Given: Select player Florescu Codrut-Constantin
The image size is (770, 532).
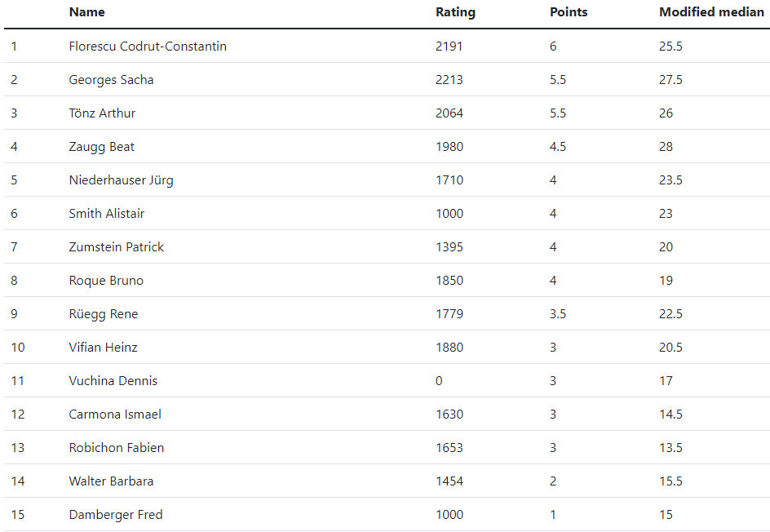Looking at the screenshot, I should pos(148,47).
